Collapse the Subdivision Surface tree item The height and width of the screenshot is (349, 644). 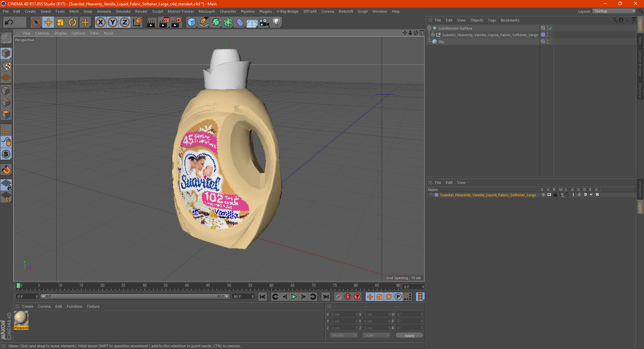point(429,28)
